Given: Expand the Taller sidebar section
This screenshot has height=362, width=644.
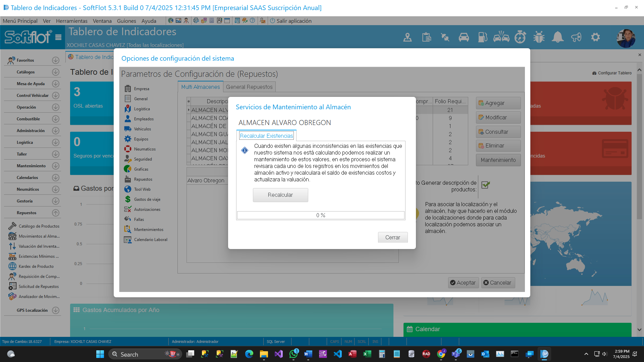Looking at the screenshot, I should (56, 154).
